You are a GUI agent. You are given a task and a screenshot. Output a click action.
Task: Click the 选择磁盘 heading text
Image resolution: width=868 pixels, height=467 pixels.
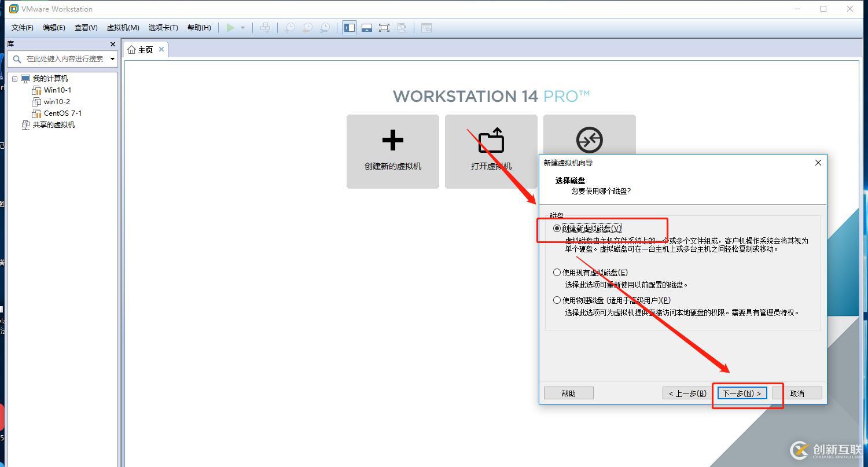[570, 181]
